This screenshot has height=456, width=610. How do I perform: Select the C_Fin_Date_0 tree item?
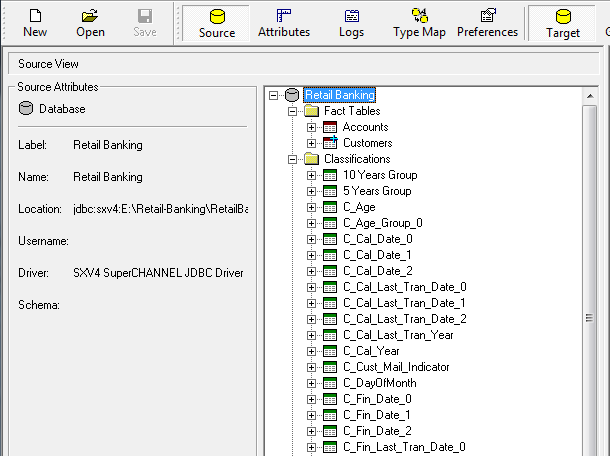pos(377,399)
